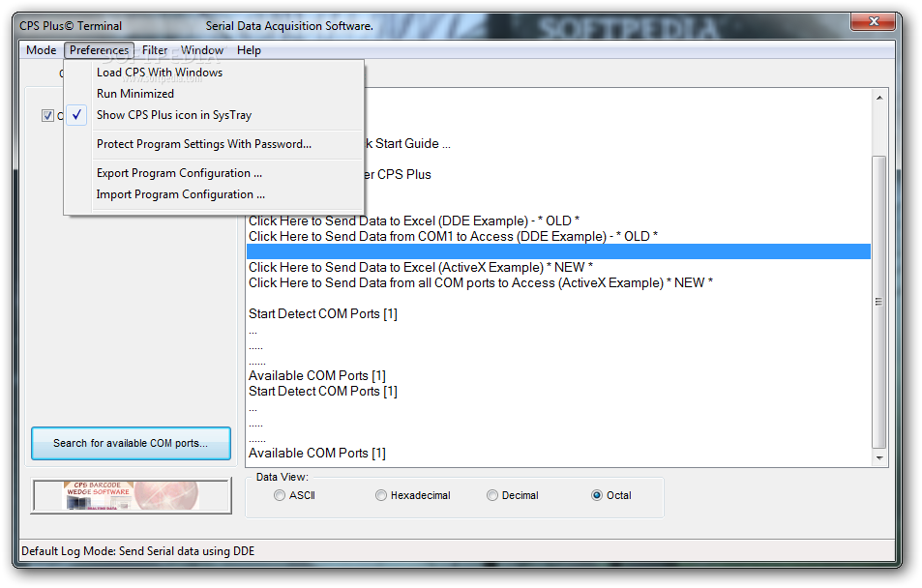Toggle the checkbox left of the menu

tap(47, 116)
